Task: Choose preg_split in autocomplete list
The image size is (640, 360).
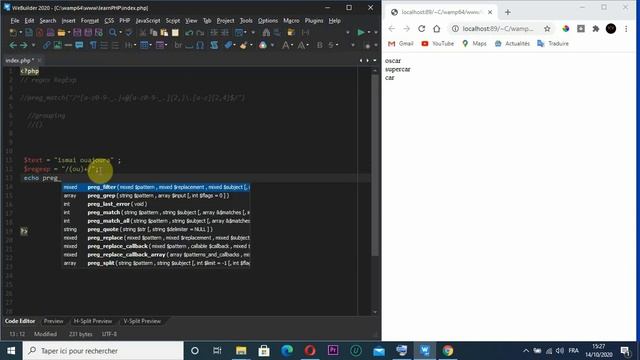Action: coord(156,263)
